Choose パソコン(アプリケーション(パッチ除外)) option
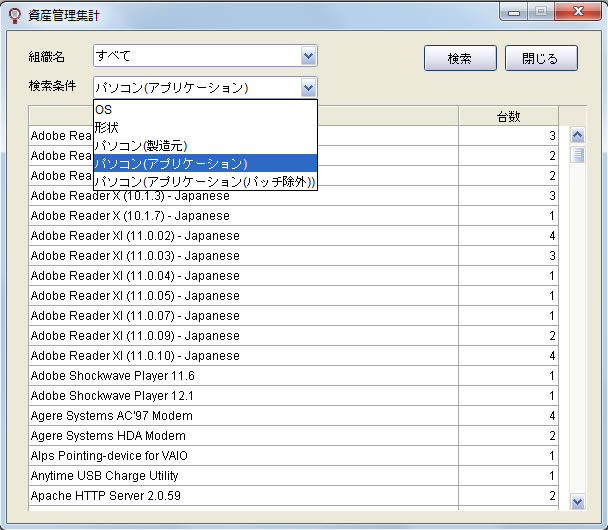This screenshot has width=608, height=530. [206, 181]
